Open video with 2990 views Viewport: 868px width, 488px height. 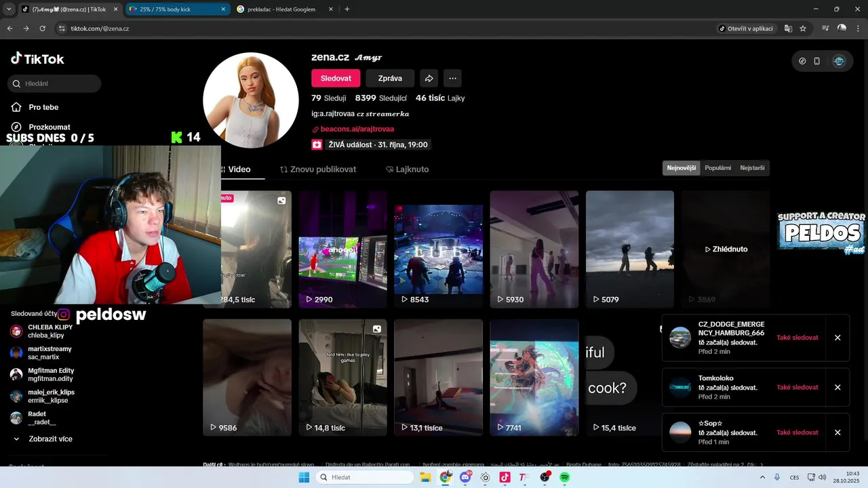pos(342,249)
